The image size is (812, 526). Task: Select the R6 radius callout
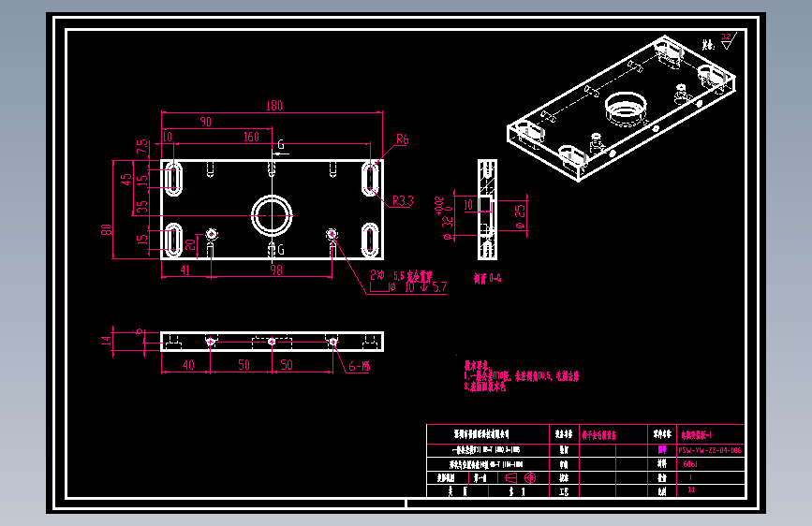coord(403,139)
